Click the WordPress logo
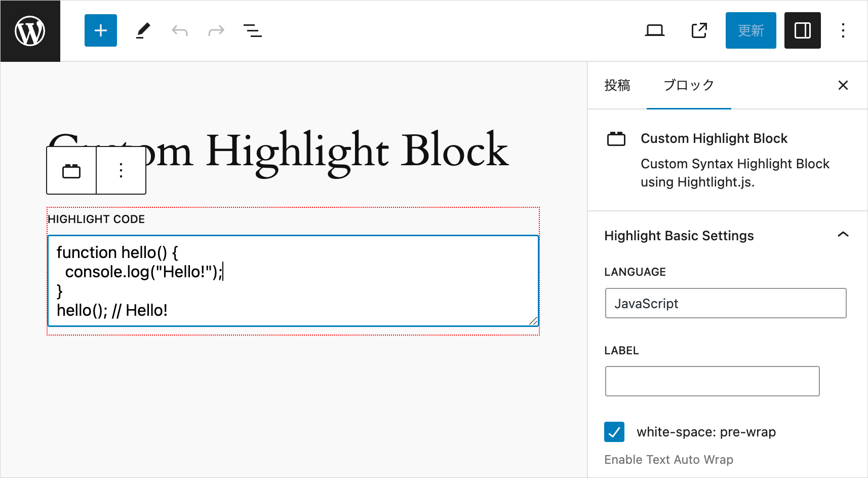Screen dimensions: 868x478 (30, 31)
